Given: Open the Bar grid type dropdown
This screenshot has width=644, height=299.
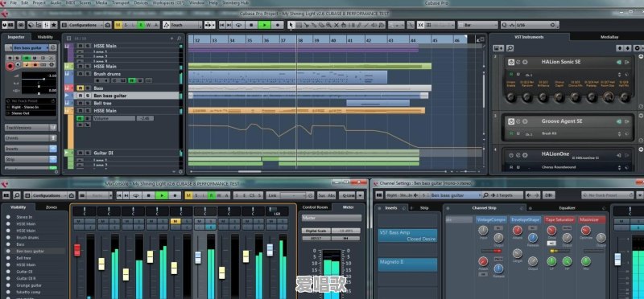Looking at the screenshot, I should pyautogui.click(x=477, y=25).
